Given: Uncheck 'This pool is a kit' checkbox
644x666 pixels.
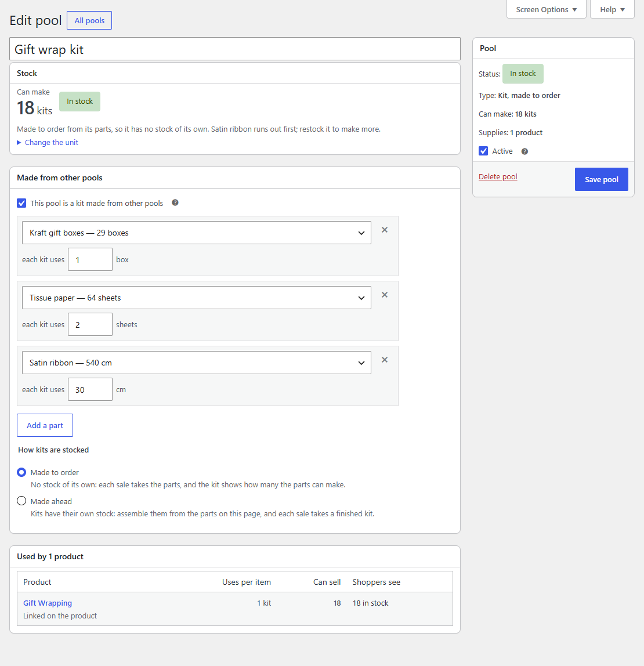Looking at the screenshot, I should 21,203.
